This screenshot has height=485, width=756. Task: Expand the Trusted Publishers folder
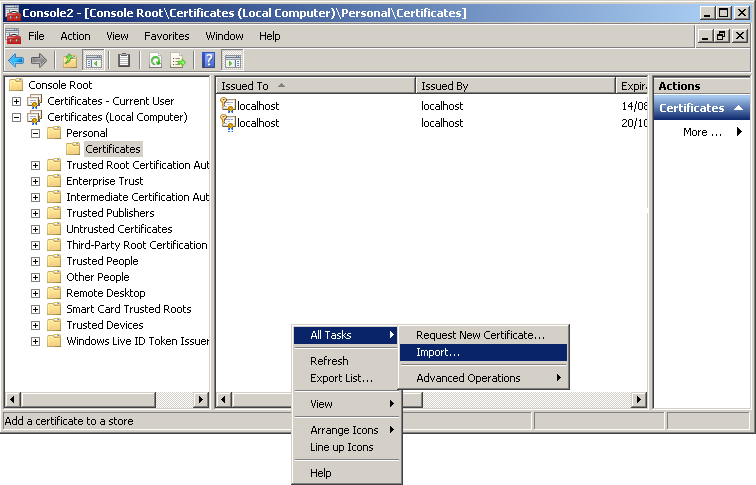click(35, 213)
